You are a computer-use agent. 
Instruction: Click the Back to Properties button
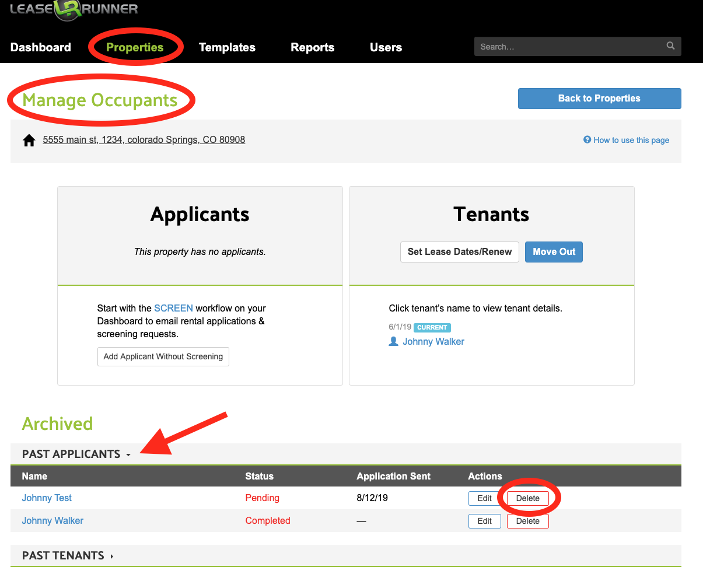pyautogui.click(x=599, y=99)
